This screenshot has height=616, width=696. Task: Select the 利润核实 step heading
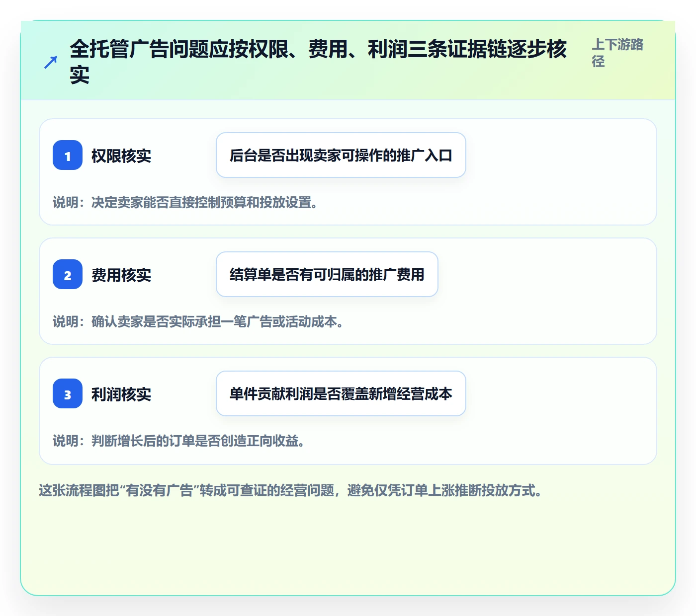(x=121, y=394)
